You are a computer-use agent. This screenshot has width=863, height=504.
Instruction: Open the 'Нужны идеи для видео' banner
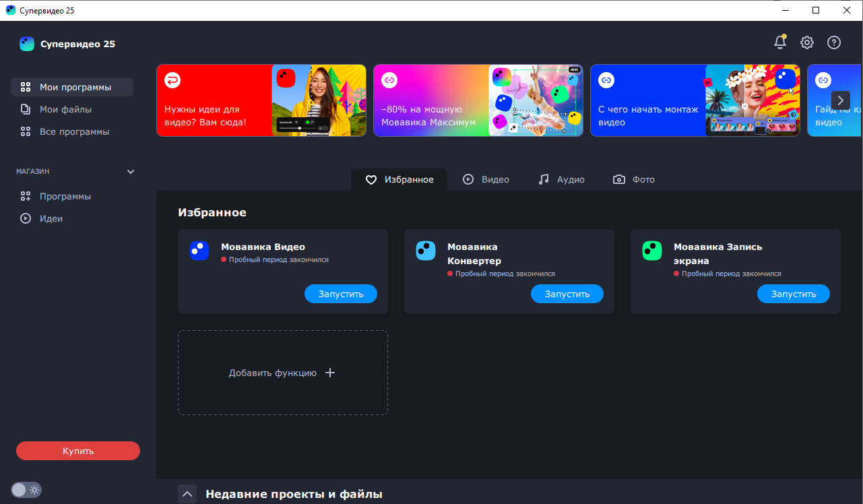(x=261, y=100)
